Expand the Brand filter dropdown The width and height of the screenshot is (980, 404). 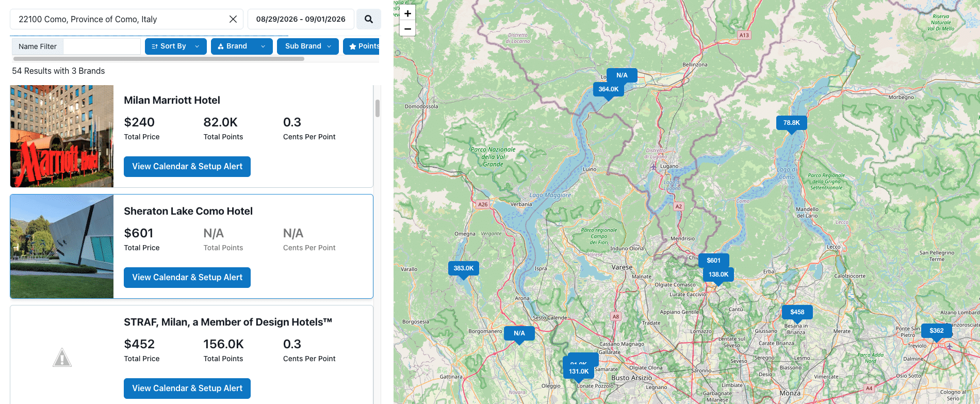click(x=241, y=46)
